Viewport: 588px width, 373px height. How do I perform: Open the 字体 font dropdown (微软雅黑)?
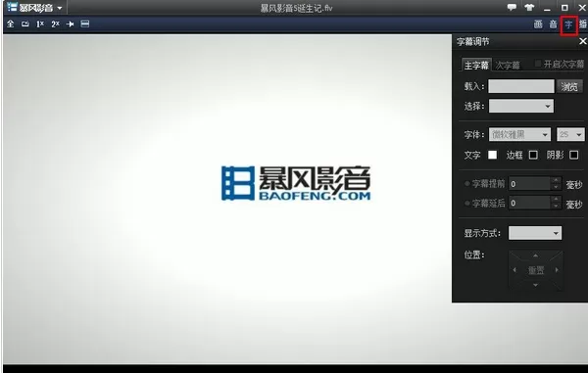tap(519, 134)
